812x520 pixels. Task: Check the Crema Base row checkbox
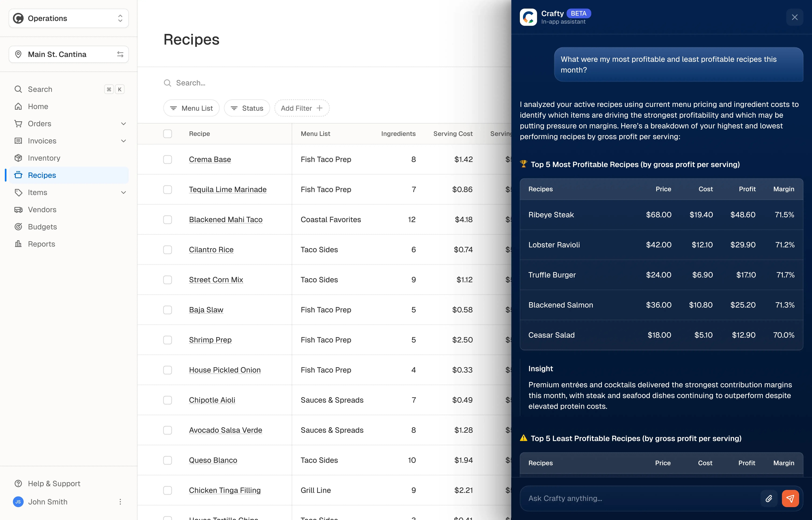[x=167, y=159]
